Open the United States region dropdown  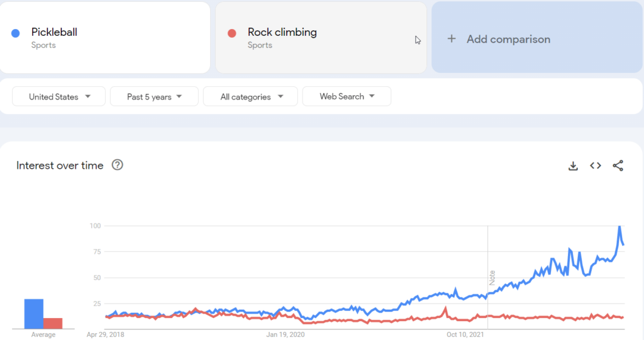(x=59, y=97)
